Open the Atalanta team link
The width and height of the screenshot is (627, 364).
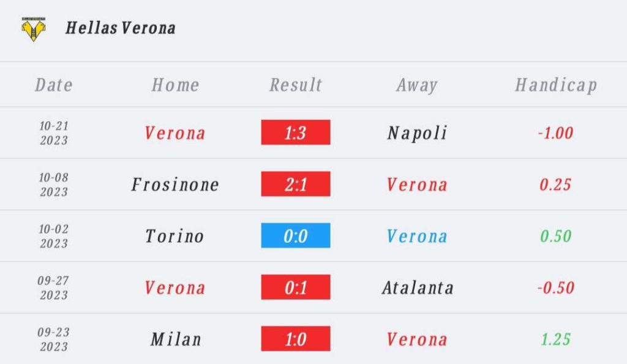[x=418, y=288]
